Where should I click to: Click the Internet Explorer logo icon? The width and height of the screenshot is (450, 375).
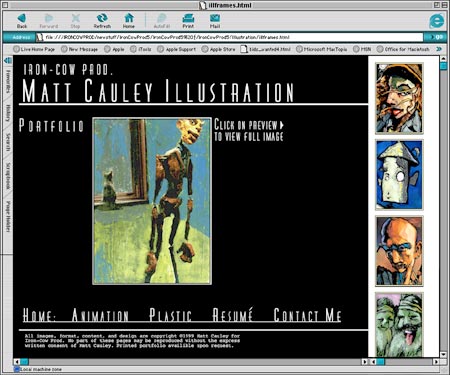click(436, 21)
